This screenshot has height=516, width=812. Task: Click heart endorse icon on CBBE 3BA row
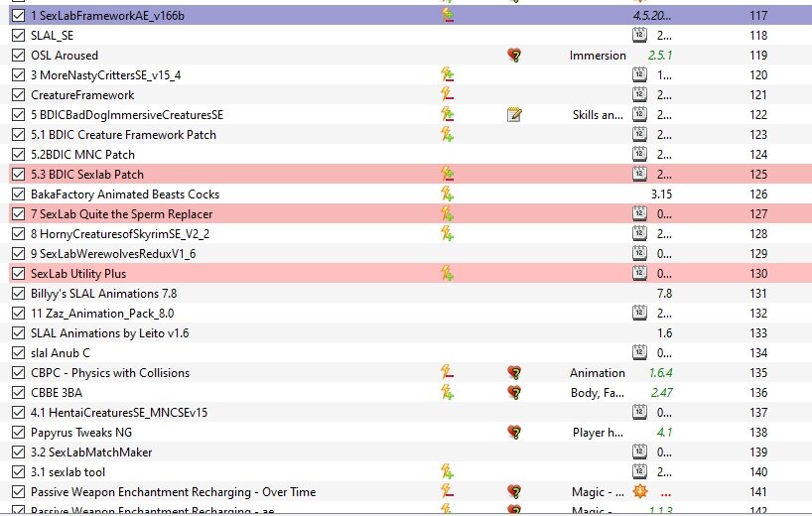pos(514,392)
